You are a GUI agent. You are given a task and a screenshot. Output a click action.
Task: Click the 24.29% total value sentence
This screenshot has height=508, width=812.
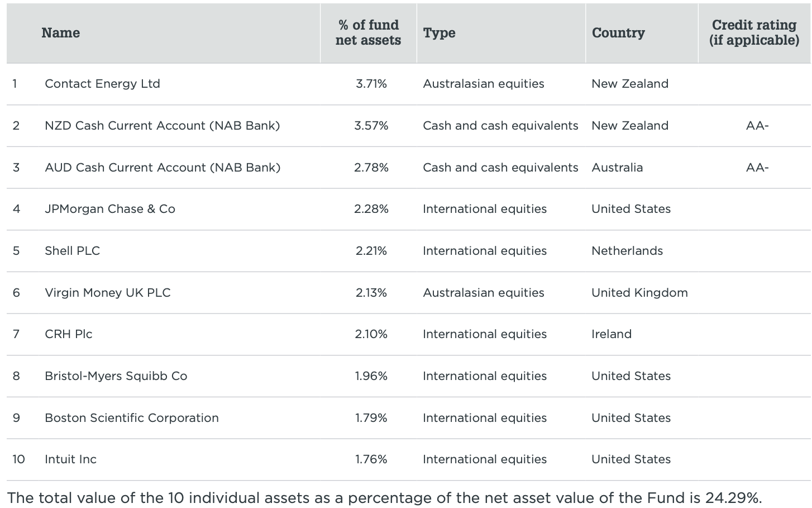point(384,498)
